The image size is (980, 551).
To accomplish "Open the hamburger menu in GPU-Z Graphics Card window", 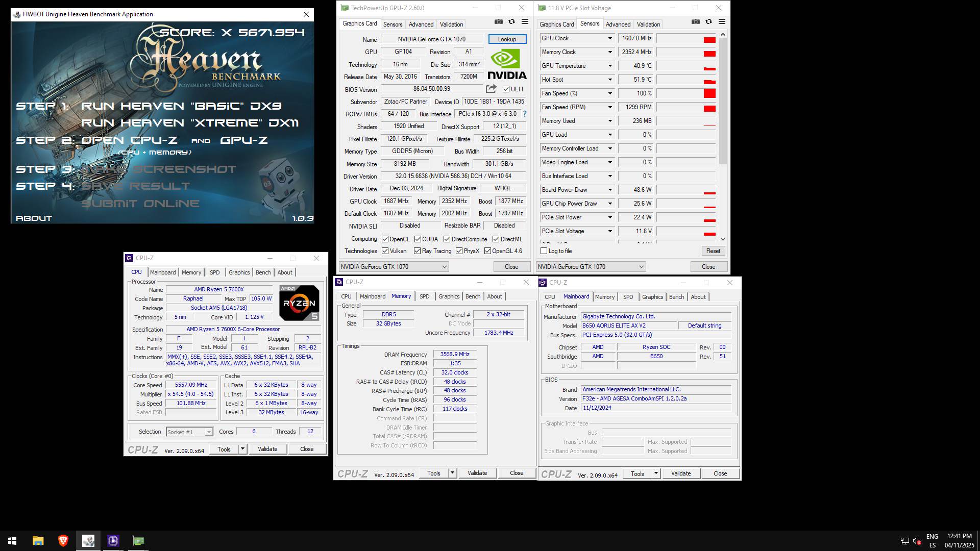I will click(525, 21).
